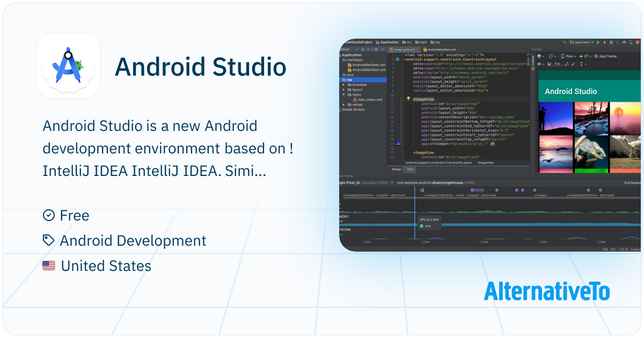Close the image_grid.xml tab
Screen dimensions: 644x338
[x=418, y=49]
